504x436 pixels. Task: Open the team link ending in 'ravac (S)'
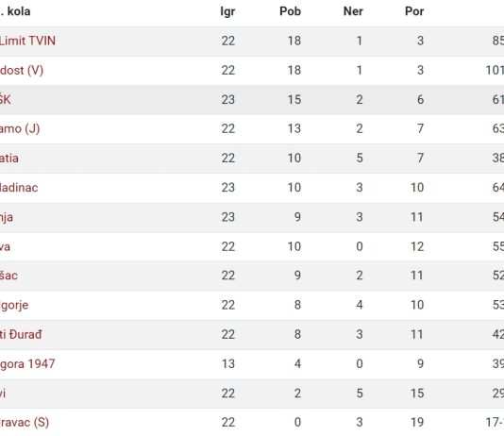(25, 422)
